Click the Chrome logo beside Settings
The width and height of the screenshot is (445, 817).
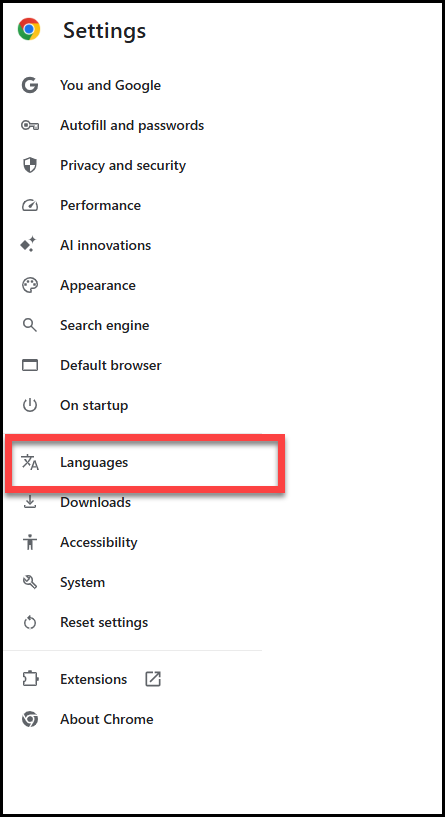tap(29, 30)
